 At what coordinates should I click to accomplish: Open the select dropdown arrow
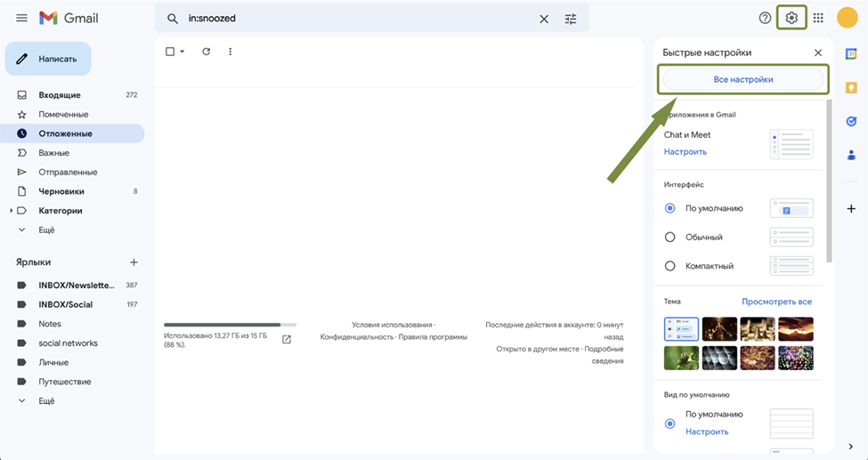[183, 52]
